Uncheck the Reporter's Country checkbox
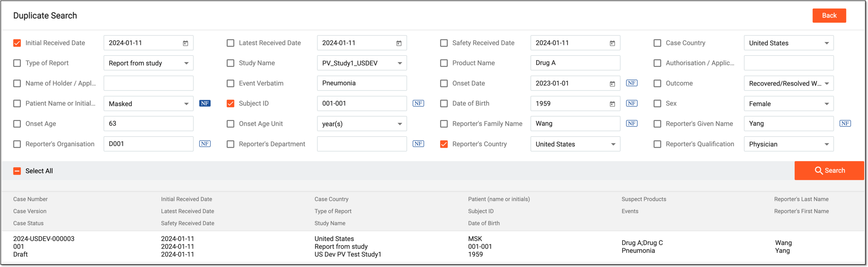 [x=444, y=144]
